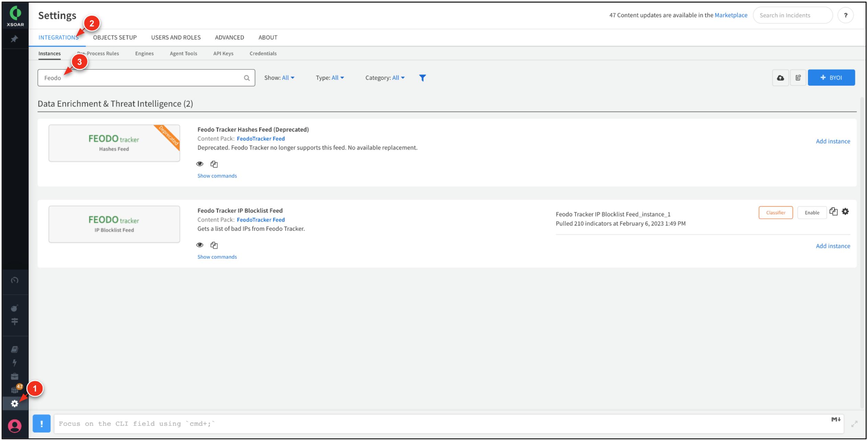Click the FEODO tracker IP Blocklist Feed logo card
This screenshot has height=441, width=868.
point(114,224)
